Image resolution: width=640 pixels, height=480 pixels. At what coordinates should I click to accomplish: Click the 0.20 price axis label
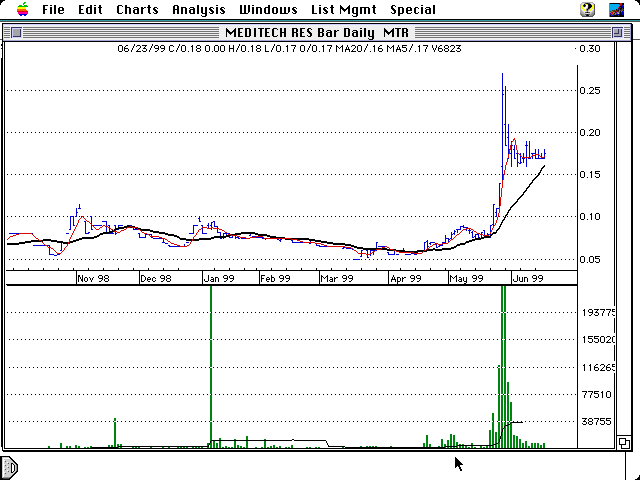point(590,132)
